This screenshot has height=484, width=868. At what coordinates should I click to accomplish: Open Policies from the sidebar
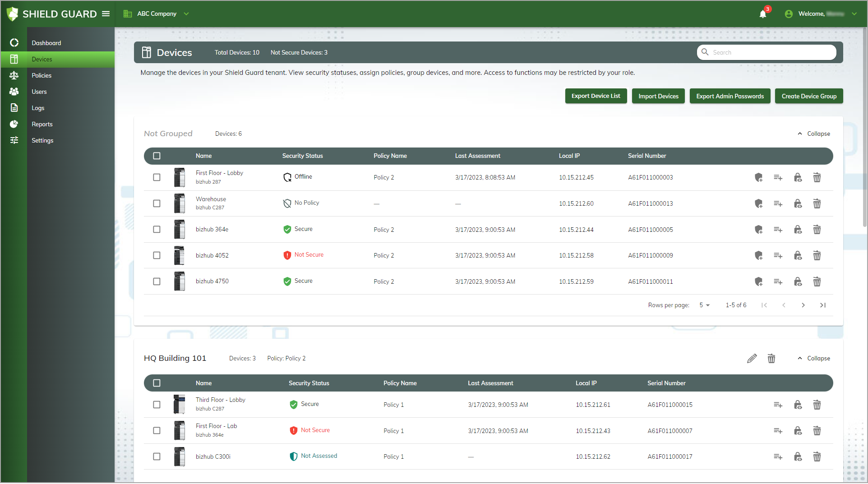pos(42,76)
